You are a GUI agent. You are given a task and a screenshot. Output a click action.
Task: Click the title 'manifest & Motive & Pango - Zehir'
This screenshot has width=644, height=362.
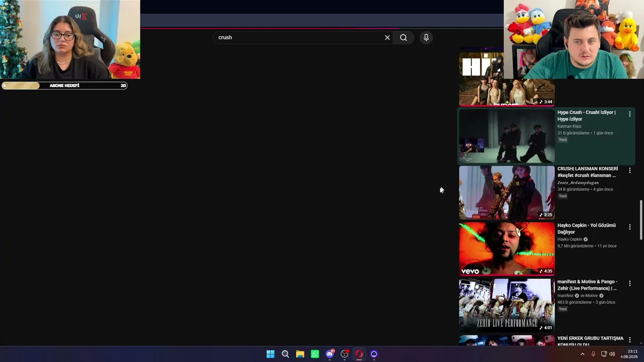(x=587, y=285)
